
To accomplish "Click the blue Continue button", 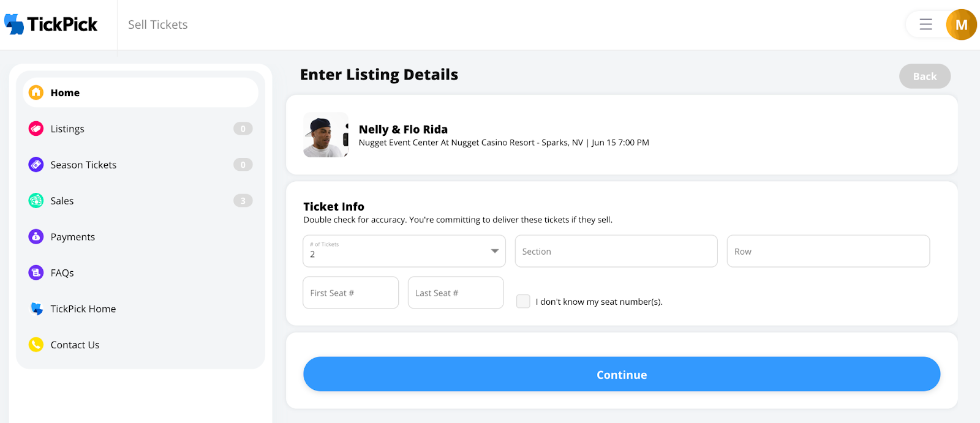I will [622, 374].
